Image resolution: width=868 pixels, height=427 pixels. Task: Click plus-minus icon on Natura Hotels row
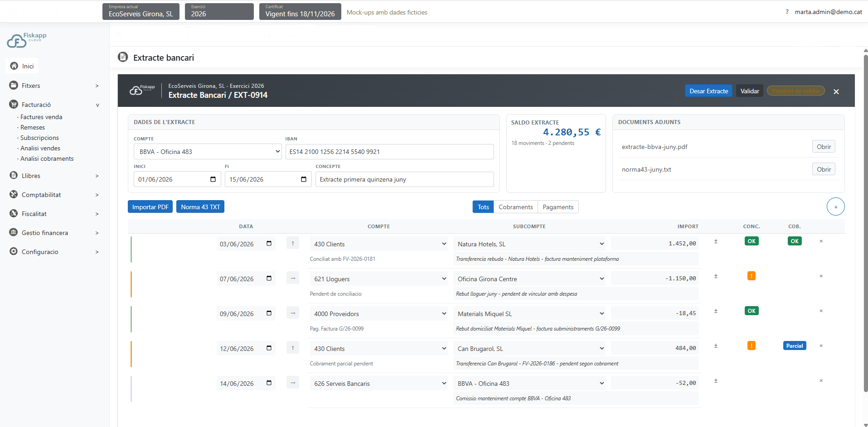(x=716, y=241)
